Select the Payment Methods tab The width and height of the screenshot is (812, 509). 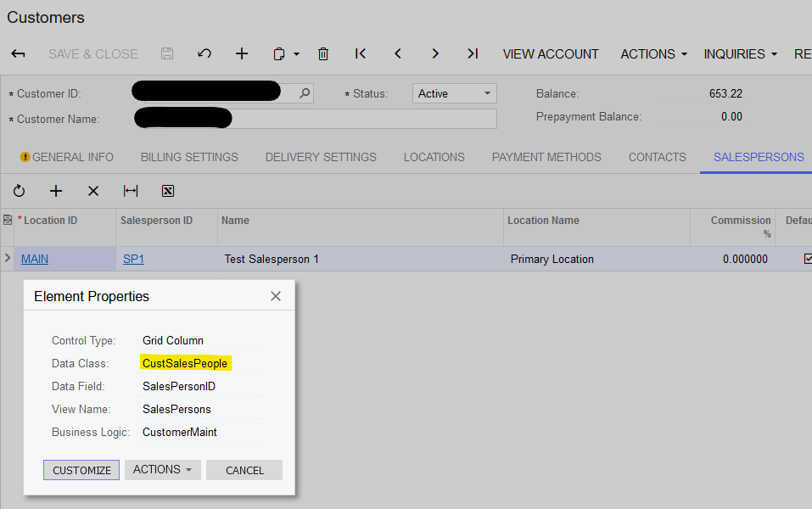point(546,157)
